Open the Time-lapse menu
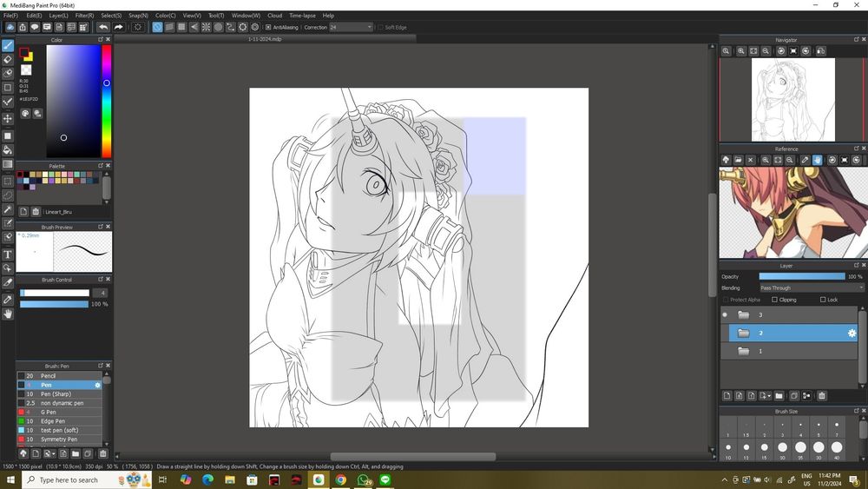Viewport: 868px width, 489px height. pyautogui.click(x=302, y=16)
